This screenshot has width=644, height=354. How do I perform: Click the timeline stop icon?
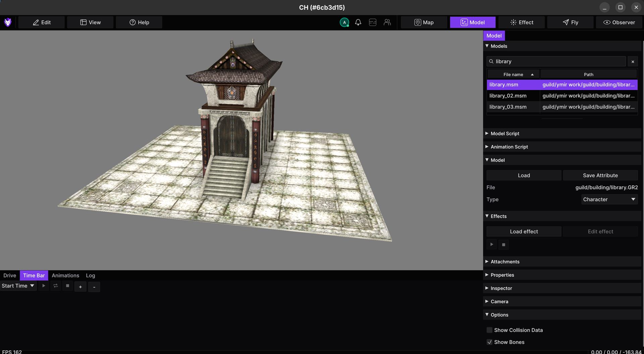click(67, 286)
